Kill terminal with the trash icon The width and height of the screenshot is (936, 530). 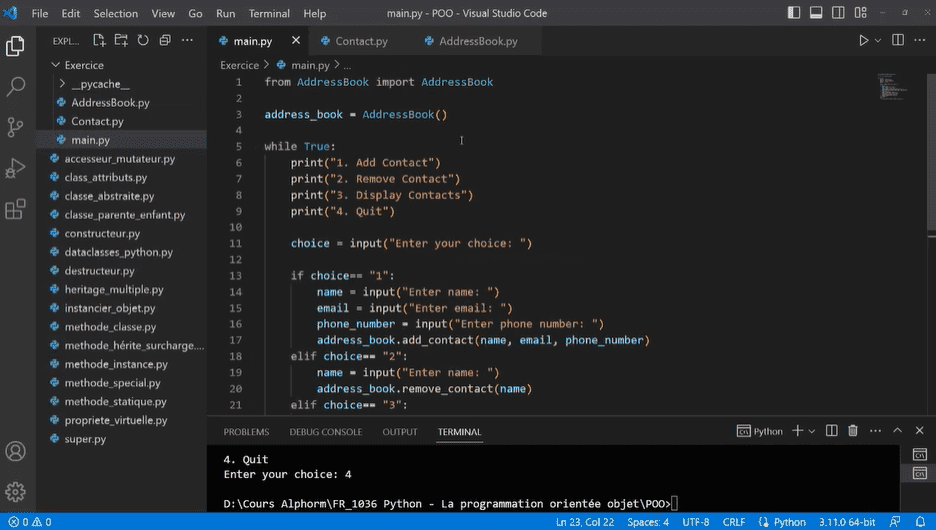pos(853,431)
